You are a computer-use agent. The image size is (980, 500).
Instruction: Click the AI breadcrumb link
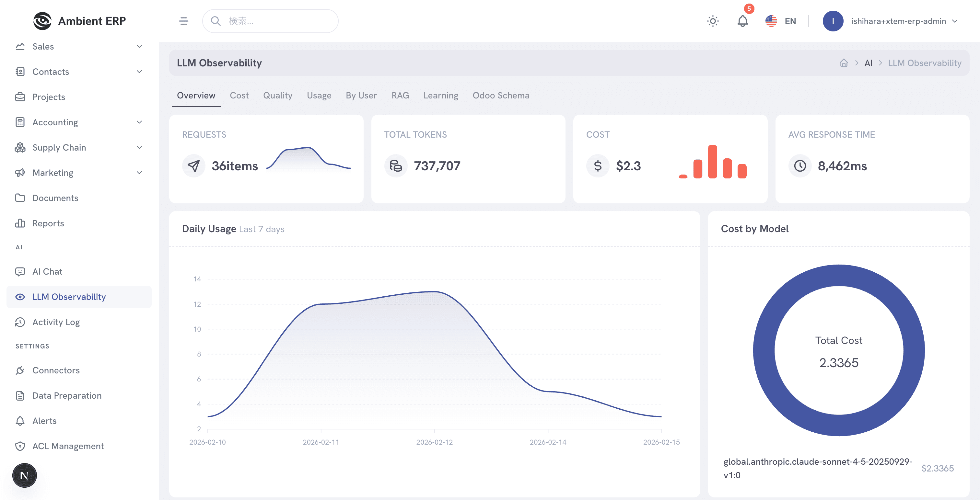point(868,63)
